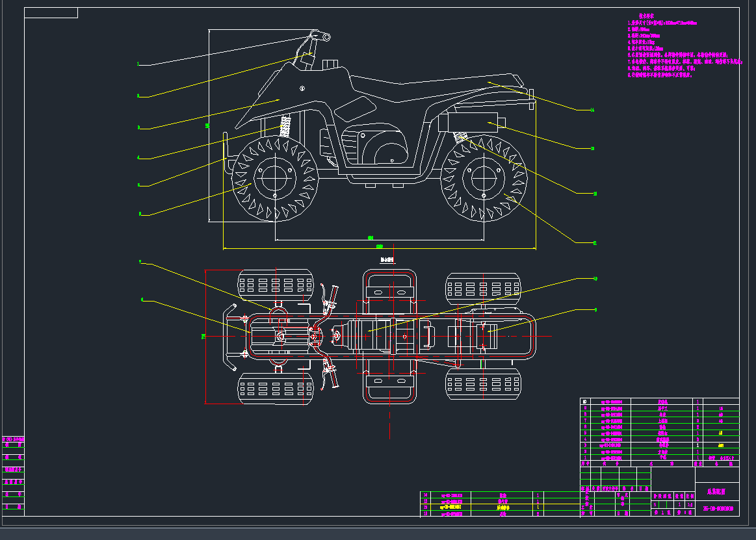Screen dimensions: 756x540
Task: Select the rear wheel in the side view
Action: 484,179
